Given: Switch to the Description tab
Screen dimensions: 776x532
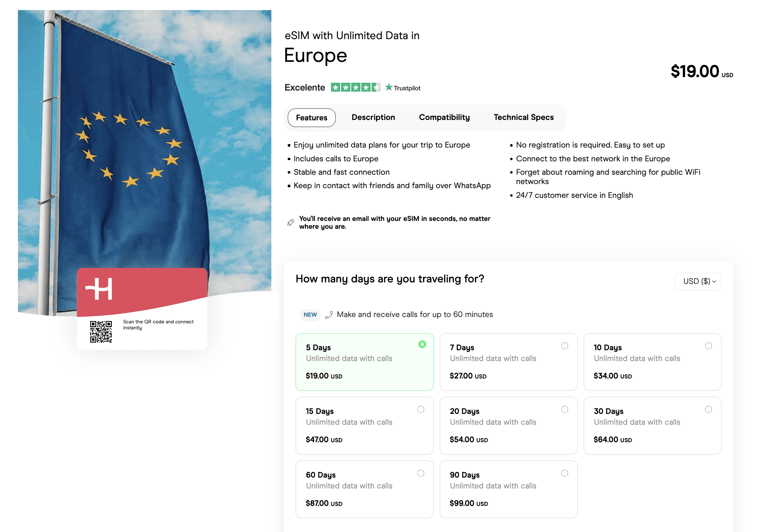Looking at the screenshot, I should pos(373,117).
